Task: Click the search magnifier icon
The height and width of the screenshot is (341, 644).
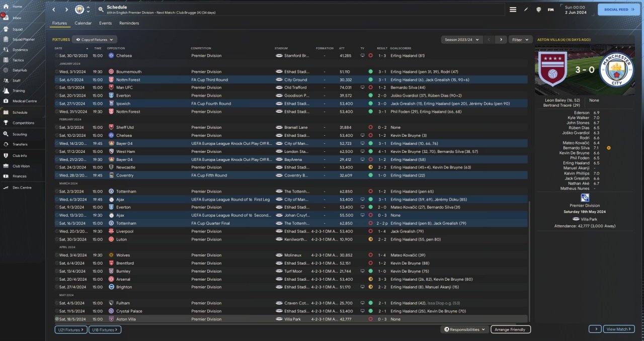Action: point(101,10)
